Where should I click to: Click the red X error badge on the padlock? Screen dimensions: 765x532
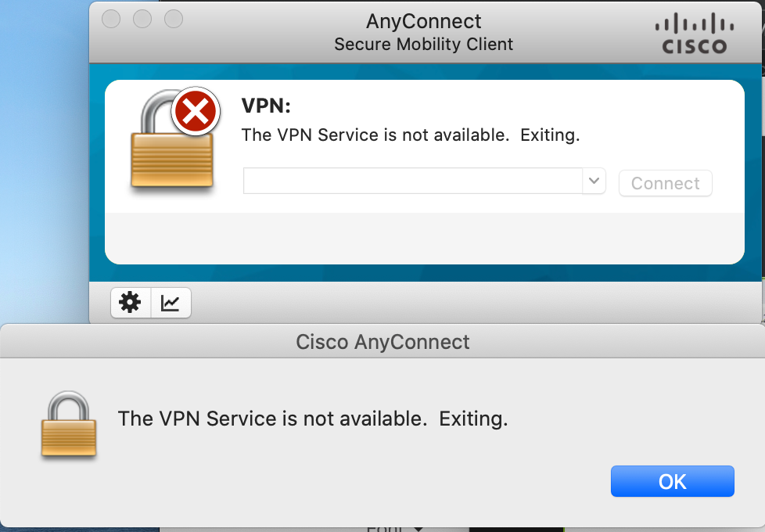point(196,111)
